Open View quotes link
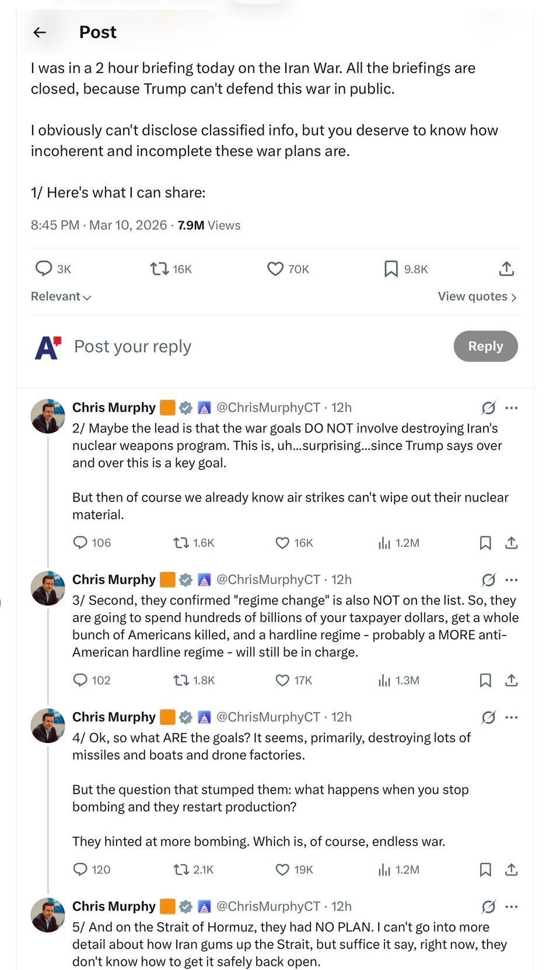 (x=477, y=296)
